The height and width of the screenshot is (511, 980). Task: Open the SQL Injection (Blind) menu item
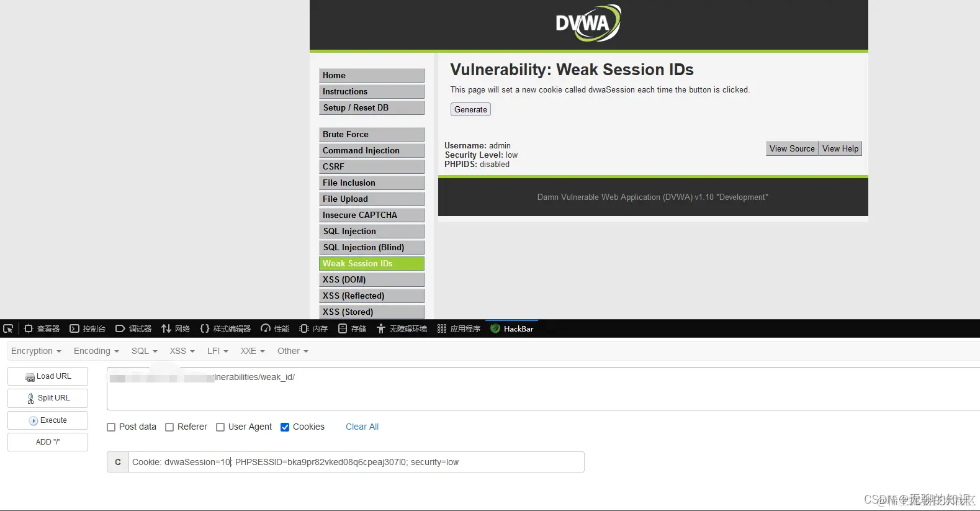372,247
